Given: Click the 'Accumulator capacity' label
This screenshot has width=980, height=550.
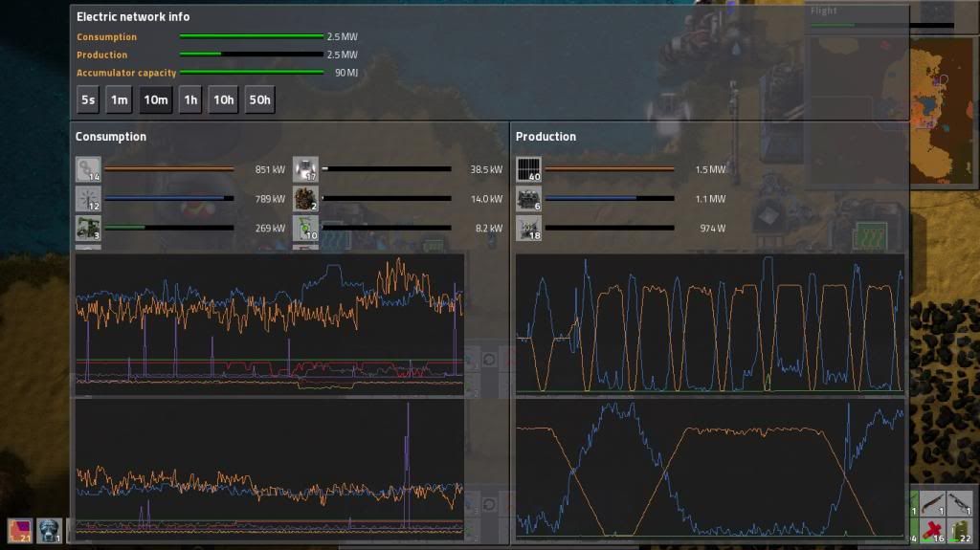Looking at the screenshot, I should tap(126, 73).
